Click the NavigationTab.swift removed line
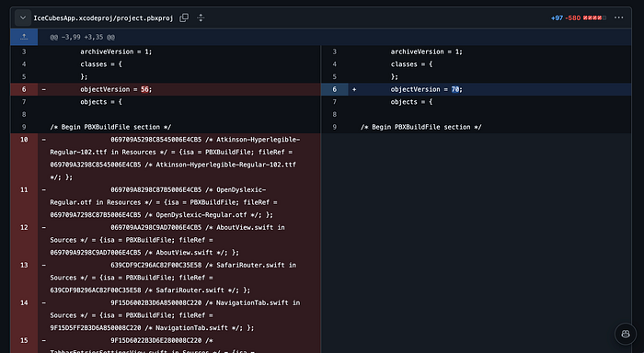 coord(179,315)
